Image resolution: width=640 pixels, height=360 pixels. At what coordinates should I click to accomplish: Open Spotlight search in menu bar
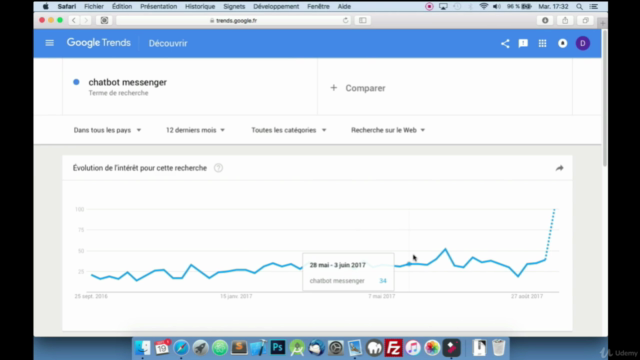579,7
